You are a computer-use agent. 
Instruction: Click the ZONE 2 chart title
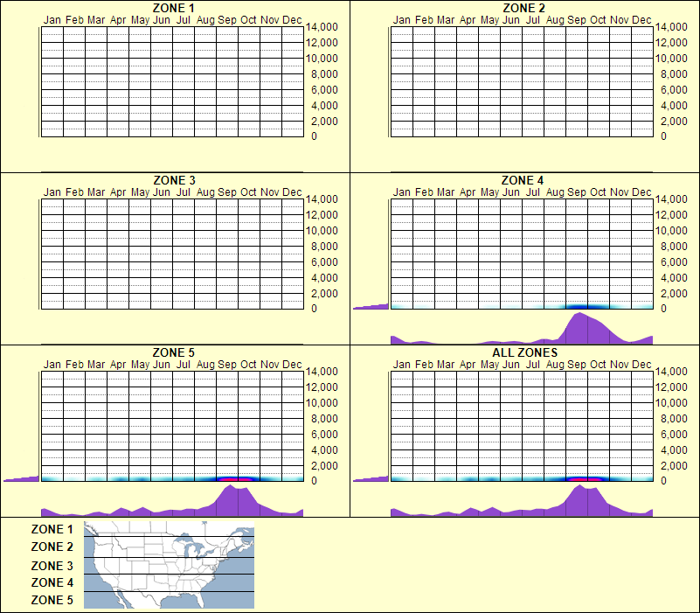pos(523,8)
